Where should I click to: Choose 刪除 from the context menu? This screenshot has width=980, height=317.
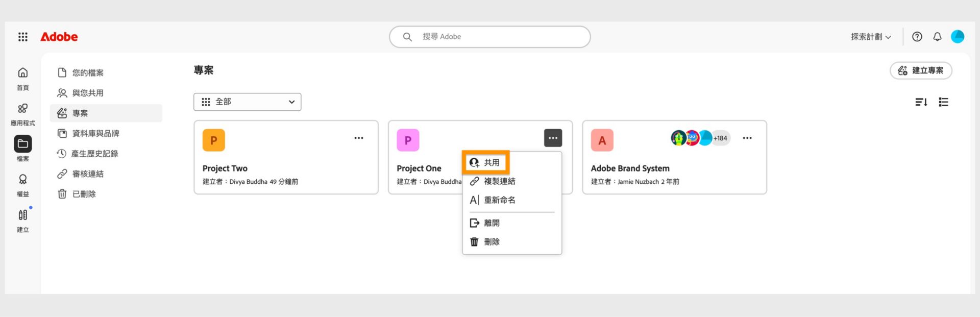(x=512, y=242)
